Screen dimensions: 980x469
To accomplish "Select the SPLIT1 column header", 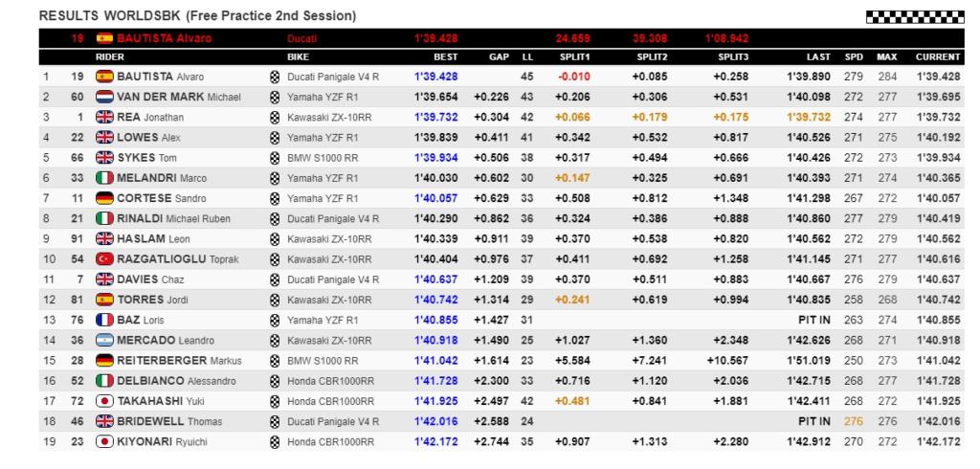I will pyautogui.click(x=574, y=56).
